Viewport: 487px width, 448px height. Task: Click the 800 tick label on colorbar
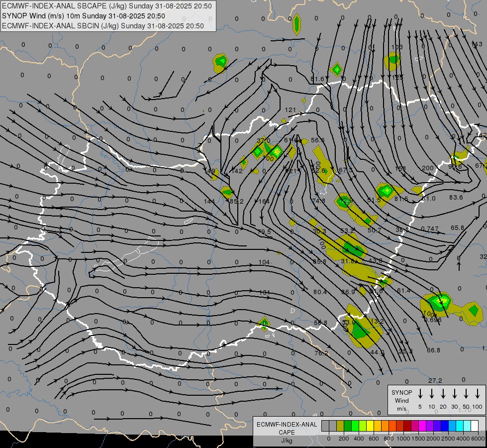coord(389,439)
